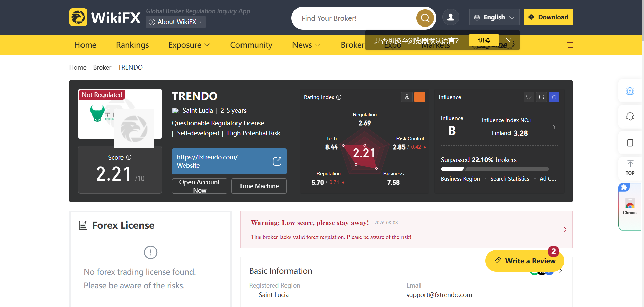The image size is (644, 307).
Task: Click the Download button
Action: [548, 17]
